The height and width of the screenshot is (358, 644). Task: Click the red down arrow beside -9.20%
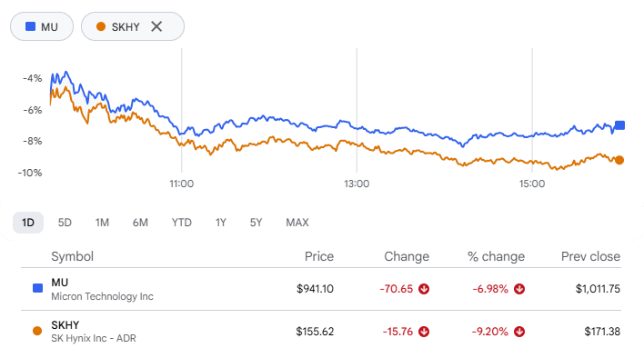coord(519,332)
